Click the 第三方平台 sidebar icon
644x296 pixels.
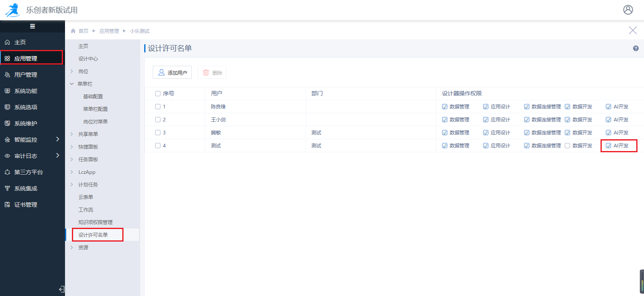pos(7,172)
